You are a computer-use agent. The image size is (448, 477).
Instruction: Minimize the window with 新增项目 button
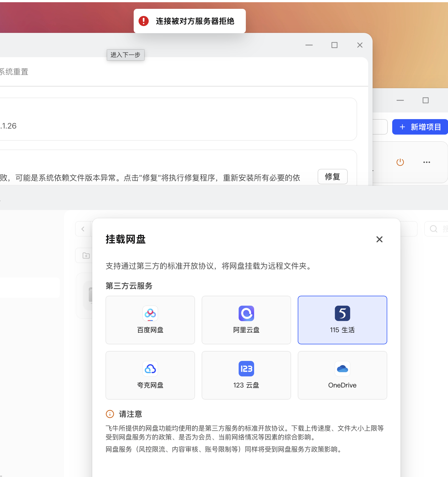(x=400, y=100)
